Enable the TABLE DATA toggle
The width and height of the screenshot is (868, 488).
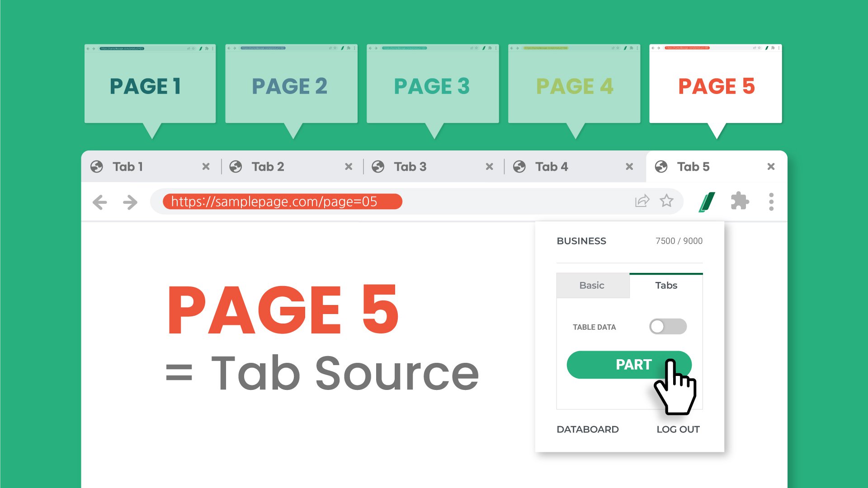click(668, 326)
